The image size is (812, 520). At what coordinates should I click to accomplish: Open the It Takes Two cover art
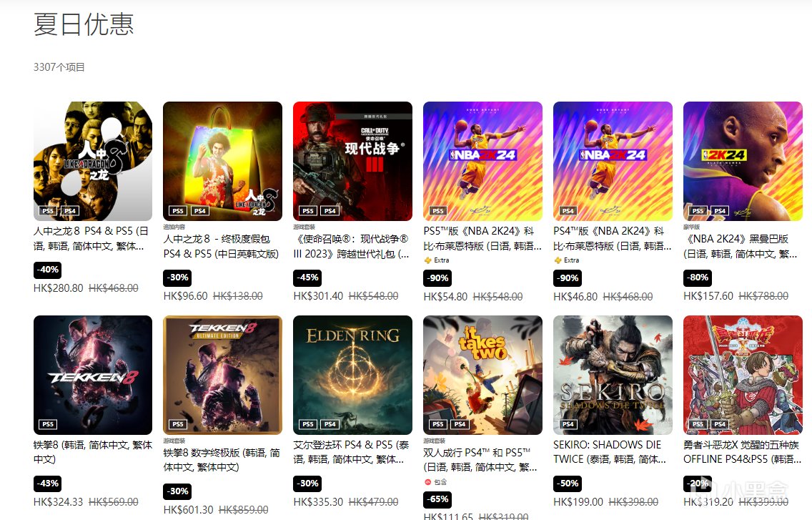(482, 375)
